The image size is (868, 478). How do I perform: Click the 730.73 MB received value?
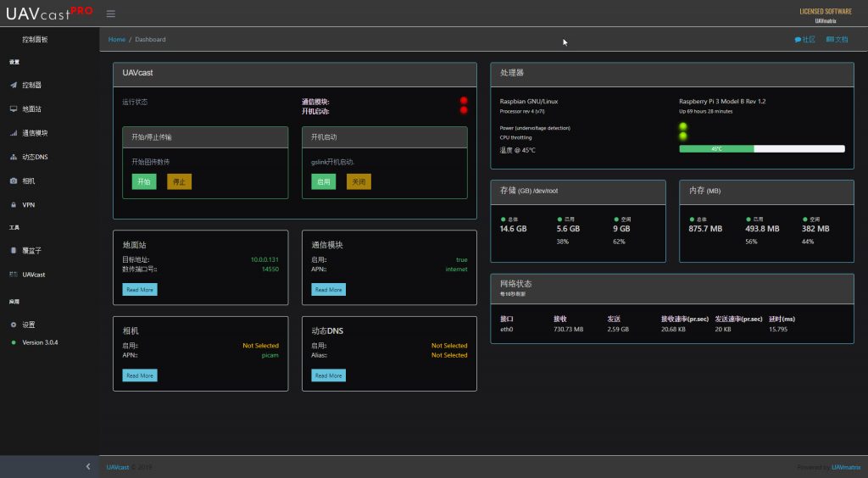(x=569, y=329)
